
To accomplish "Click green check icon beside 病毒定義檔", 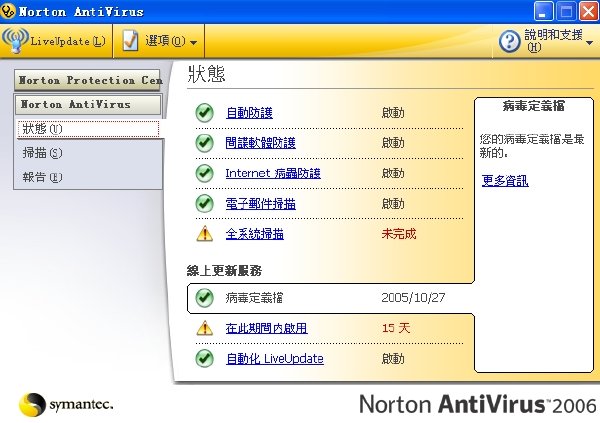I will (x=205, y=297).
